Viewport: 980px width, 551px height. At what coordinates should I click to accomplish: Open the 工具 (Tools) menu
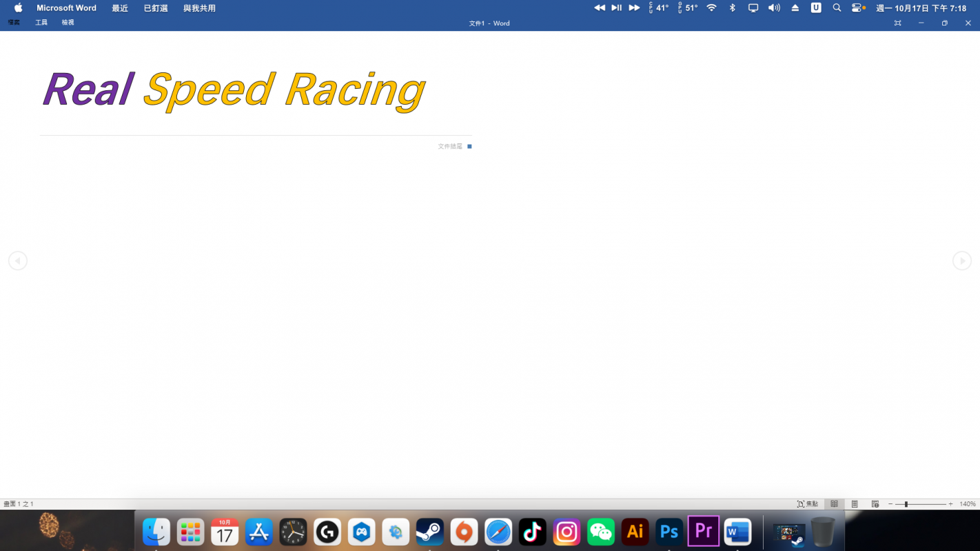point(41,23)
